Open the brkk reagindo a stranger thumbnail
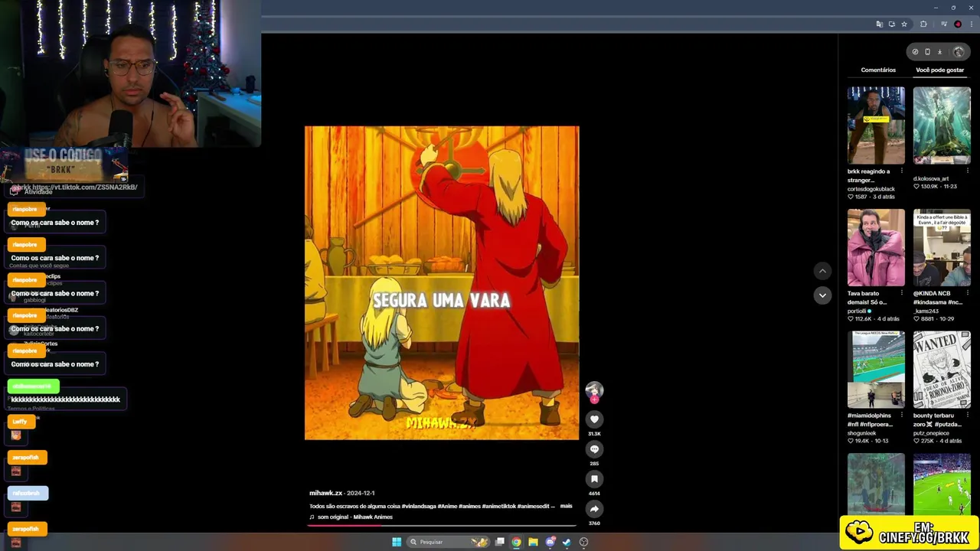Screen dimensions: 980x551 point(876,126)
